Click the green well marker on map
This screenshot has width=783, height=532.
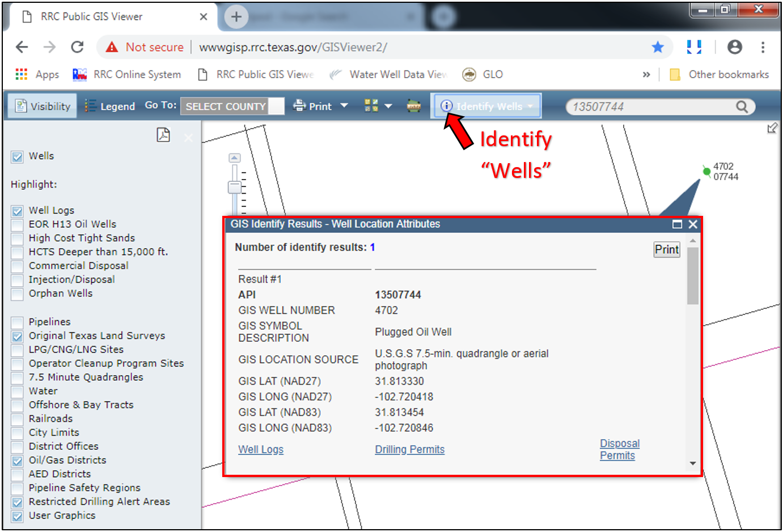point(706,171)
